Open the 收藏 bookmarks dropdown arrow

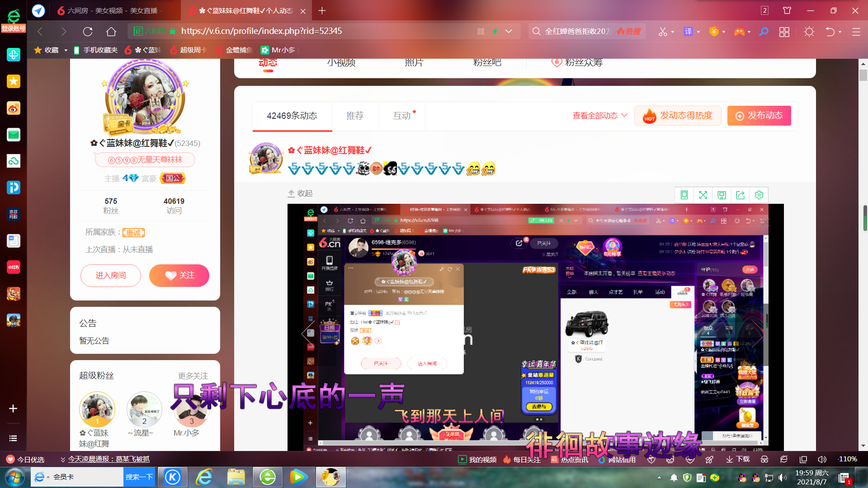66,50
